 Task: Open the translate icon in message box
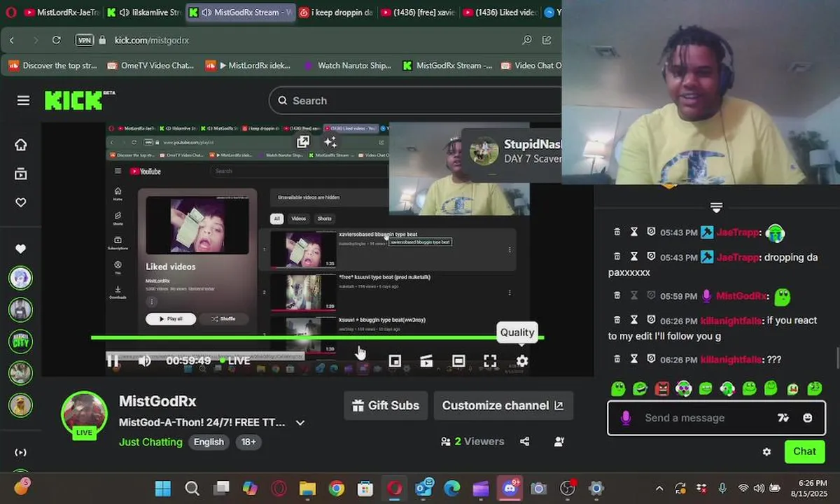(783, 418)
